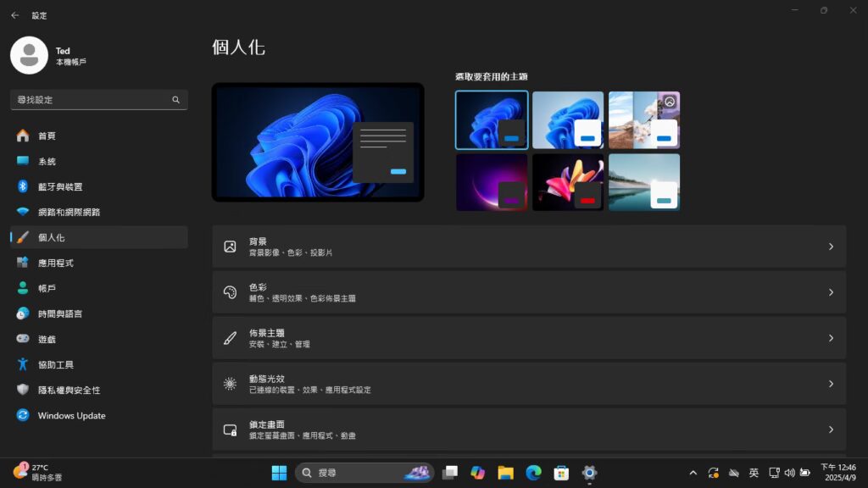Open Windows Update in the sidebar
Screen dimensions: 868x488
click(x=72, y=415)
